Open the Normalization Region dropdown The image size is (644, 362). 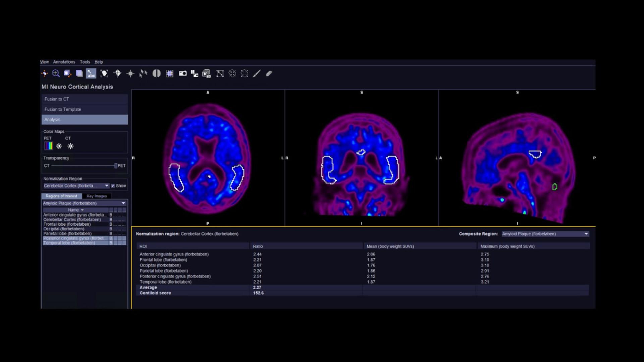coord(107,185)
